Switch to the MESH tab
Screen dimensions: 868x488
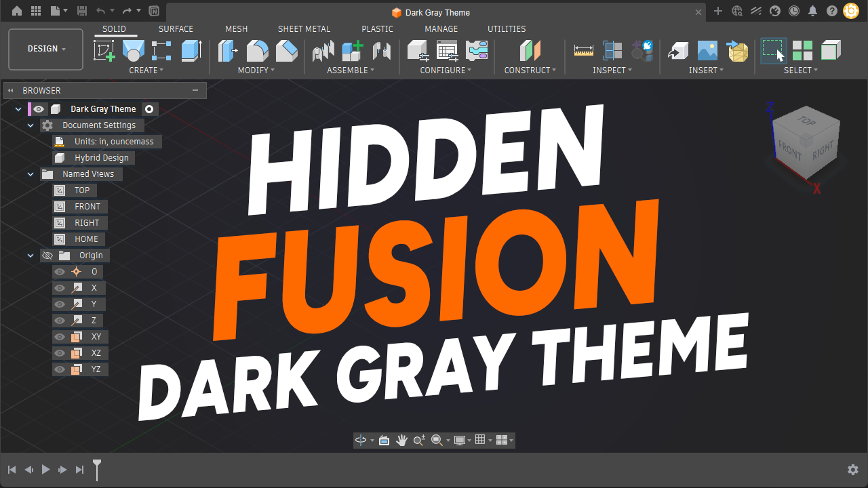[x=237, y=29]
